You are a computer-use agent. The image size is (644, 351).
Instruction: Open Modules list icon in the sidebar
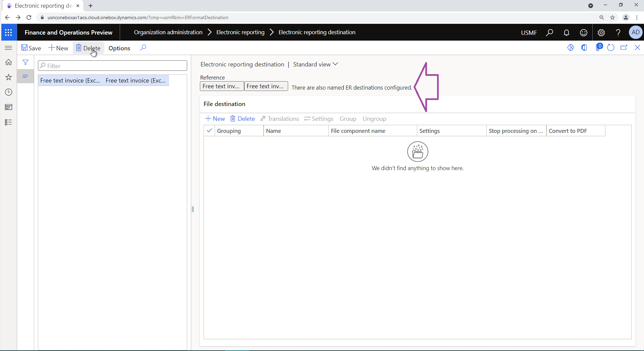9,122
